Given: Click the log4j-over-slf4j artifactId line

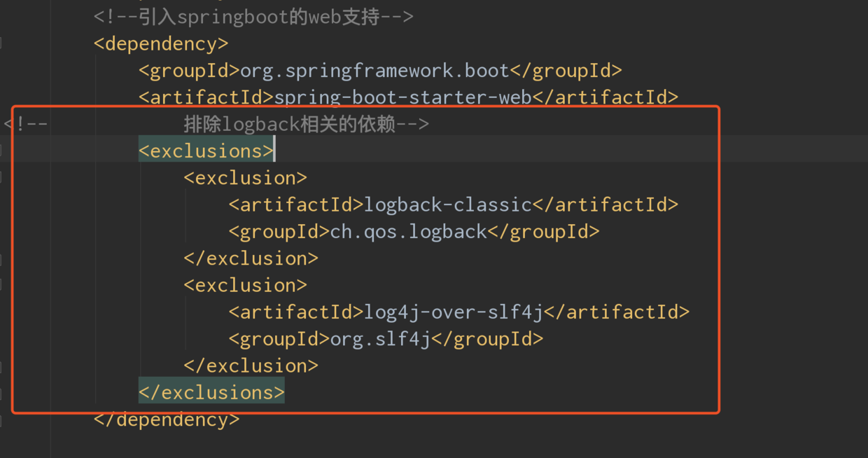Looking at the screenshot, I should pyautogui.click(x=458, y=312).
